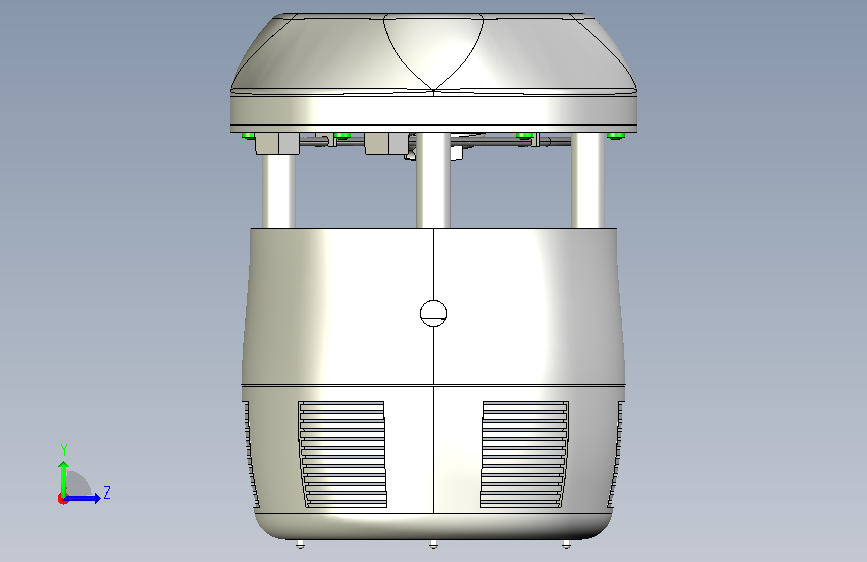The image size is (867, 562).
Task: Select the leftmost gray bracket block under cover
Action: pyautogui.click(x=278, y=143)
